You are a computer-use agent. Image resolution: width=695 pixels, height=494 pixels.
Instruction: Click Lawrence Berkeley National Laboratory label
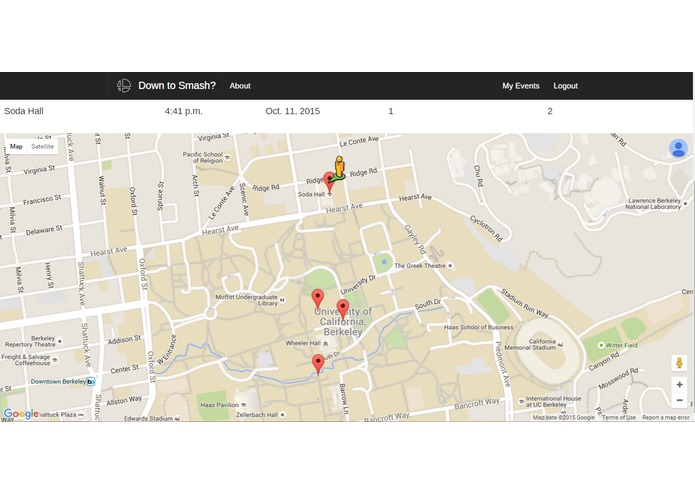653,204
